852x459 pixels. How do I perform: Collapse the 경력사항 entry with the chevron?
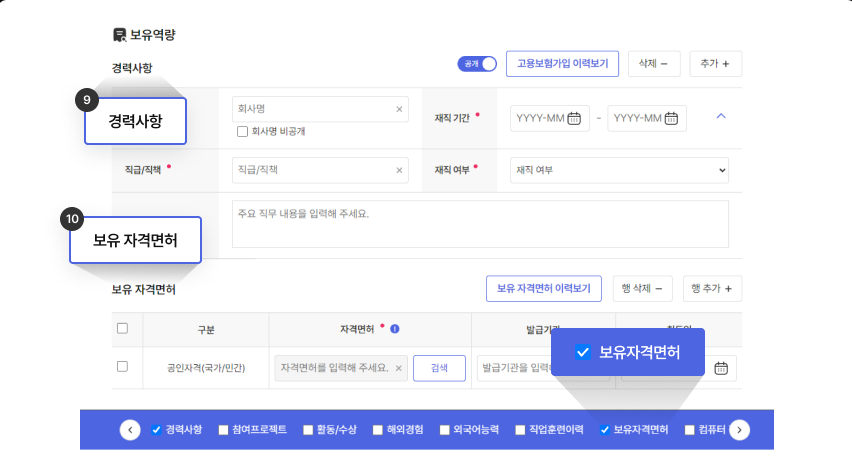[721, 116]
